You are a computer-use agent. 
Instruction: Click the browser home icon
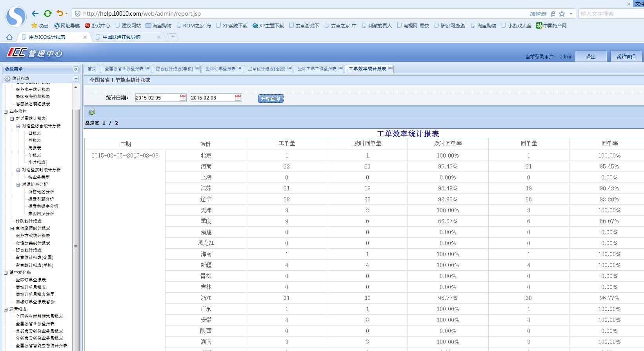pos(9,37)
